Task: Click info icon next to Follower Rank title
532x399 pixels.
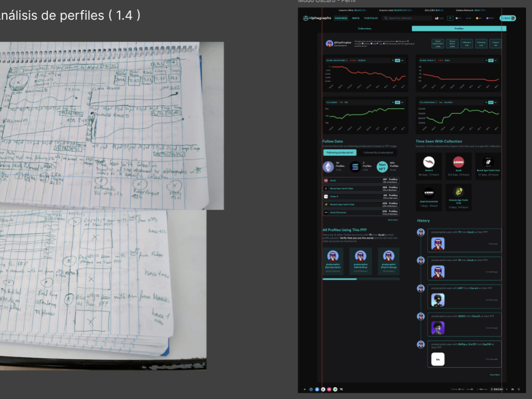Action: [436, 102]
